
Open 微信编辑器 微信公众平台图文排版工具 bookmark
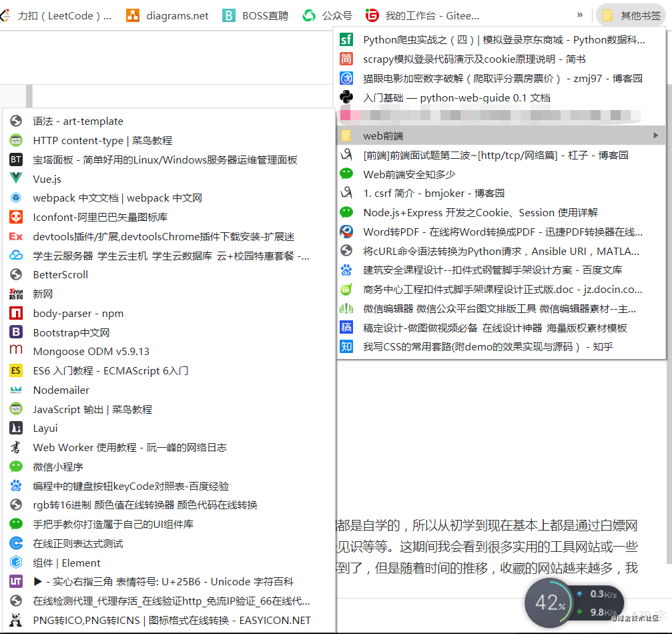[501, 308]
